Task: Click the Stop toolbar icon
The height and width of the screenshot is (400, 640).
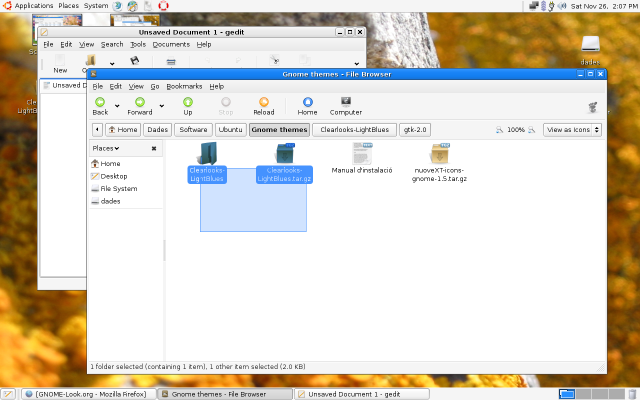Action: 226,102
